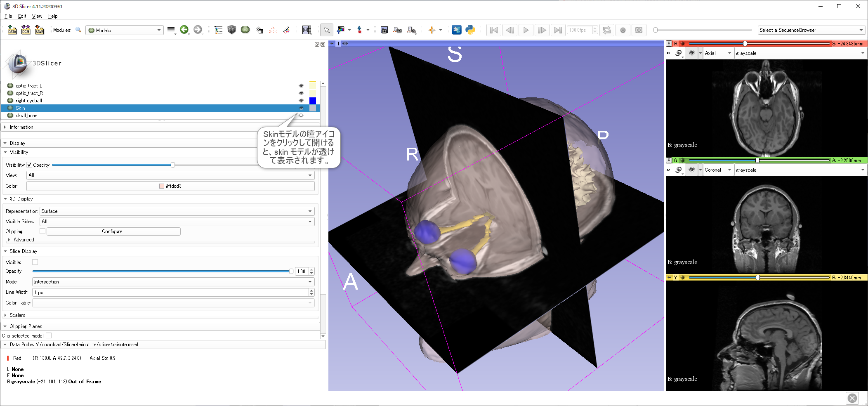Capture a screenshot with the camera icon
The image size is (868, 406).
[384, 30]
